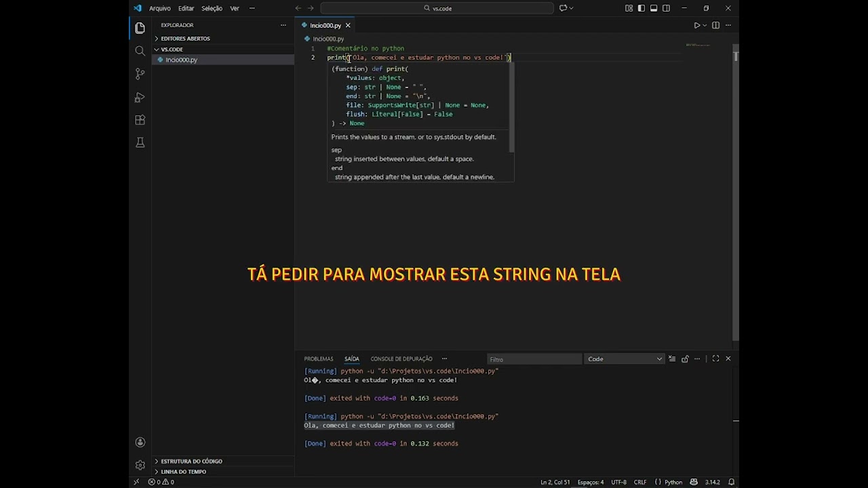Change line endings via CRLF
This screenshot has height=488, width=868.
coord(640,482)
